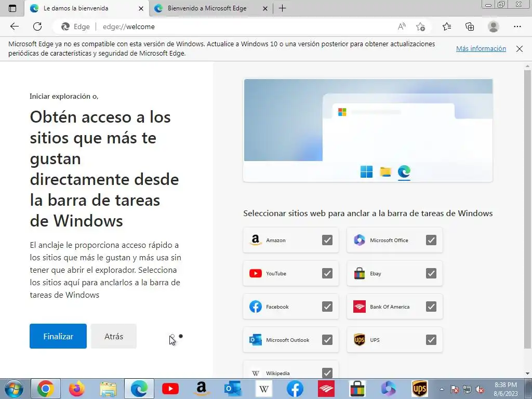532x399 pixels.
Task: Click the Microsoft Office logo in site list
Action: pos(360,240)
